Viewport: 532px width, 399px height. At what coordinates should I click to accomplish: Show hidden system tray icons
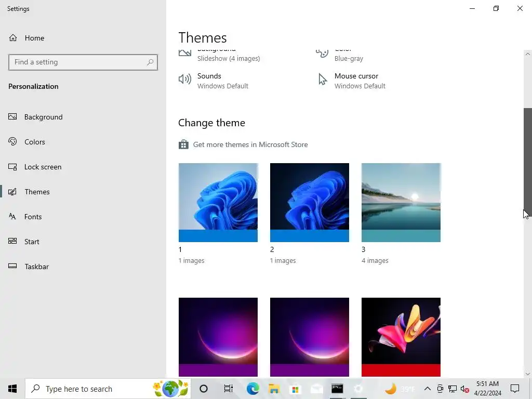click(428, 389)
